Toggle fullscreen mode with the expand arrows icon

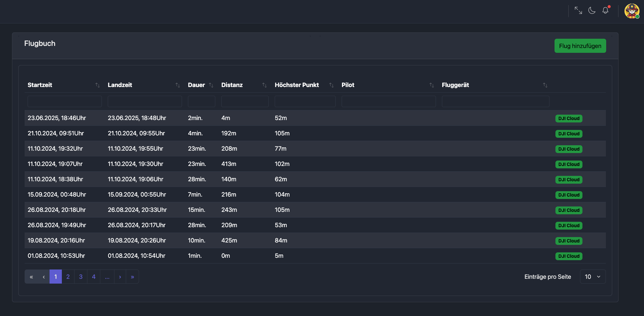(578, 11)
